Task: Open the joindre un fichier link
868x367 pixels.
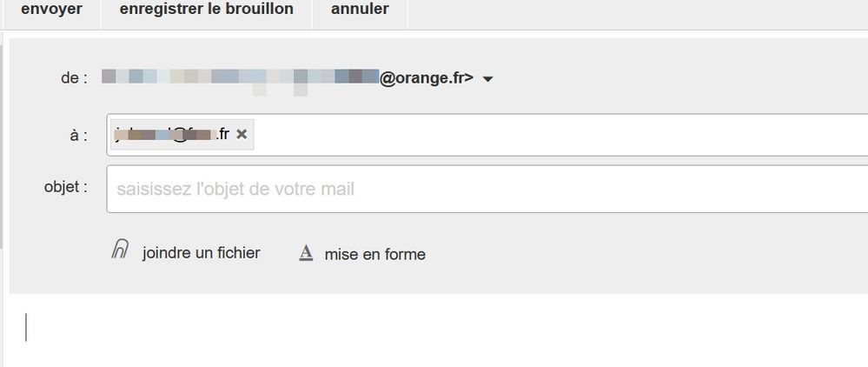Action: coord(201,253)
